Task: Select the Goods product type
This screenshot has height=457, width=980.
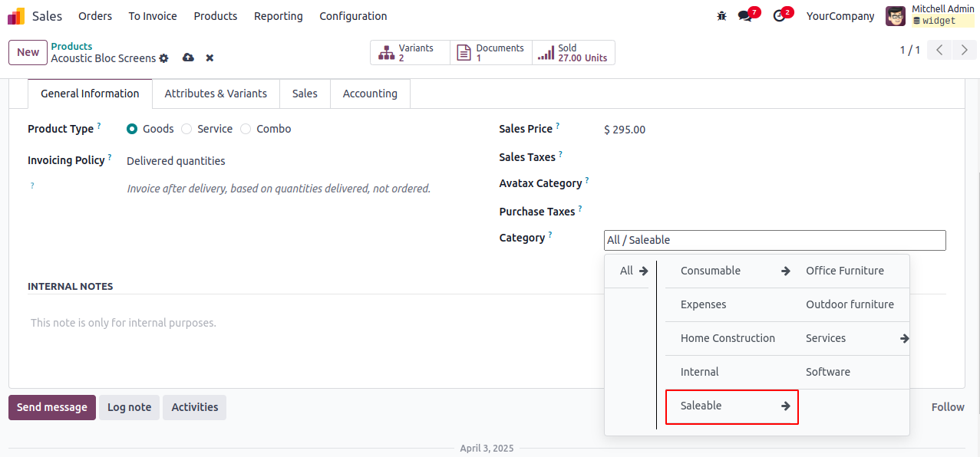Action: tap(132, 129)
